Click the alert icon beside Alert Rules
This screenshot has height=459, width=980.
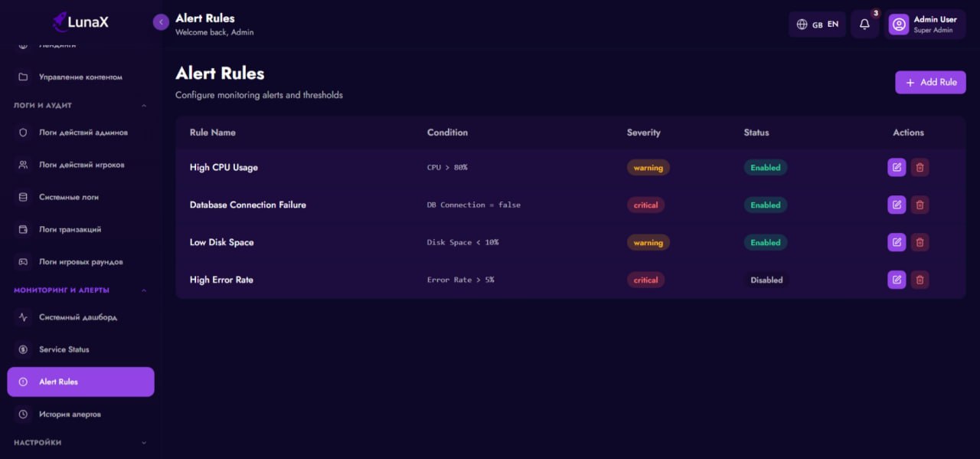pyautogui.click(x=23, y=382)
